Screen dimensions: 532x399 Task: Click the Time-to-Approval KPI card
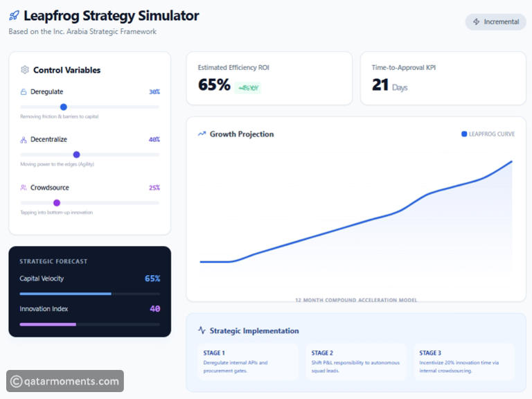[443, 78]
